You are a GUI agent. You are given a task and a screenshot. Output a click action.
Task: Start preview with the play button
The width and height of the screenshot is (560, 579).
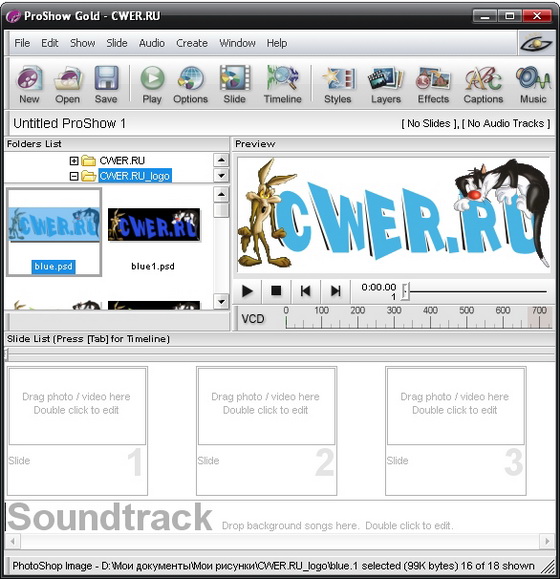click(x=247, y=291)
